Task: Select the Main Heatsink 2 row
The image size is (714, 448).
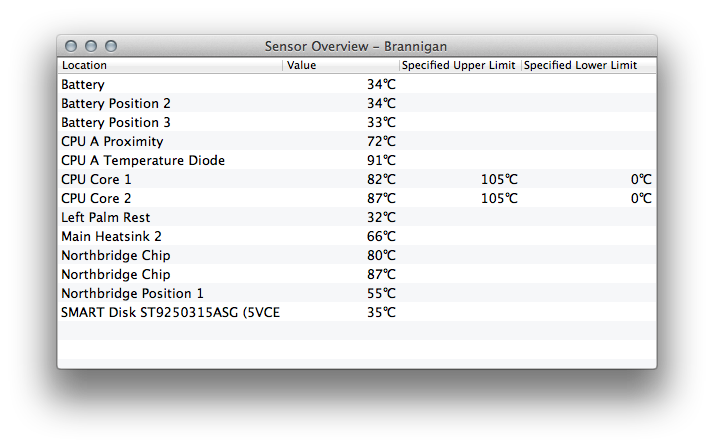Action: pyautogui.click(x=357, y=236)
